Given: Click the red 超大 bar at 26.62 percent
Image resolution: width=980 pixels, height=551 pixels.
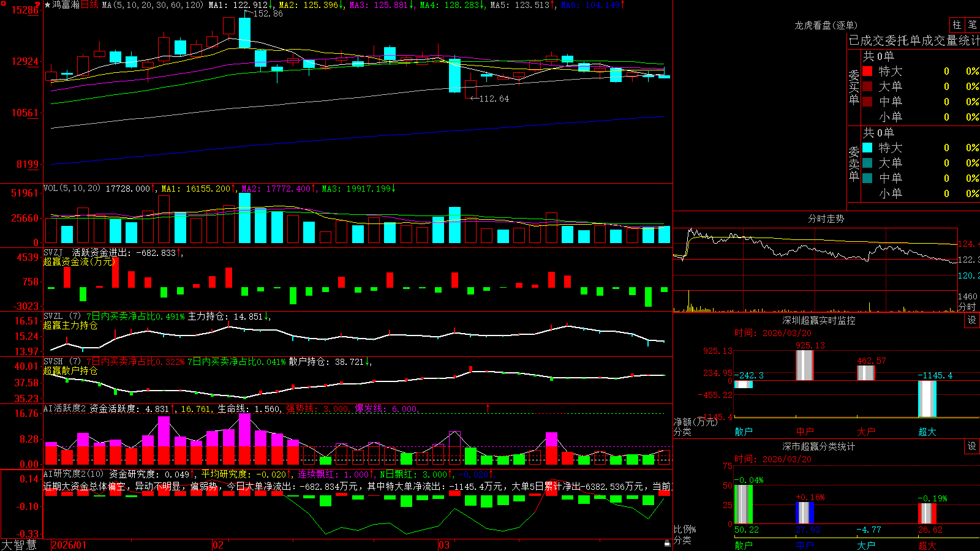Looking at the screenshot, I should pos(927,514).
